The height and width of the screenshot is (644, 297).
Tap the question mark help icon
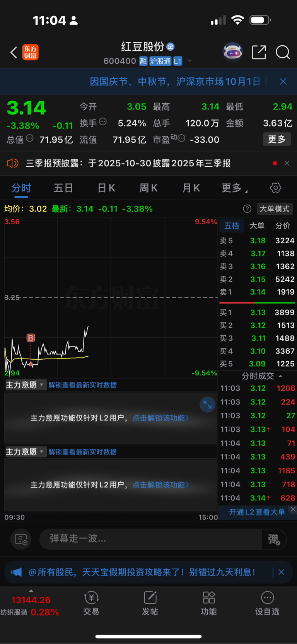click(x=247, y=209)
